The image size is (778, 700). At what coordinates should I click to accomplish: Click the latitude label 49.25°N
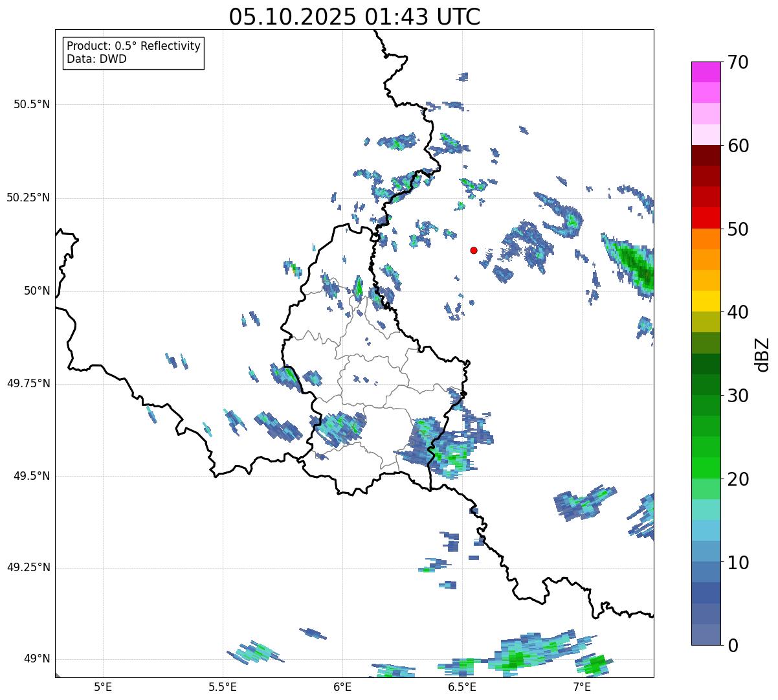[x=28, y=567]
